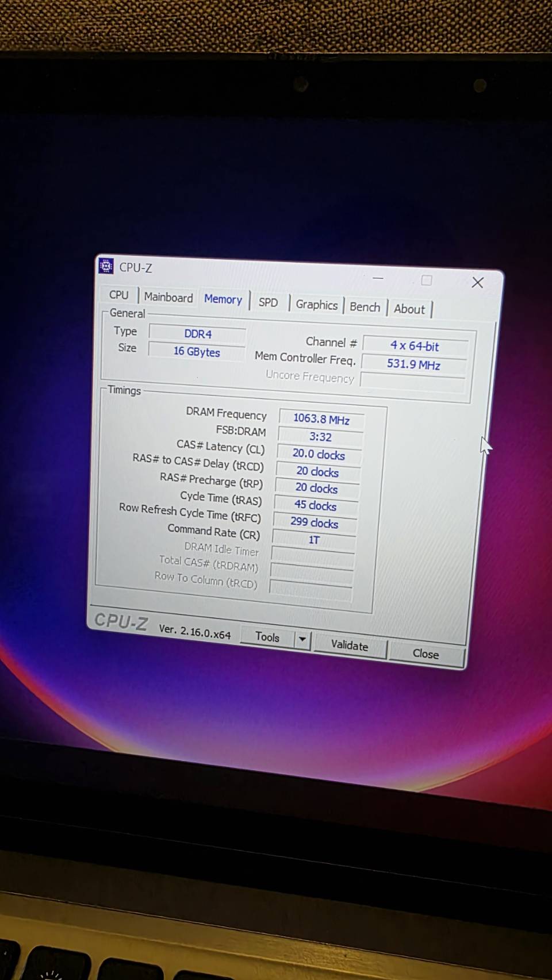Select the DRAM Frequency value 1063.8 MHz

click(x=321, y=418)
